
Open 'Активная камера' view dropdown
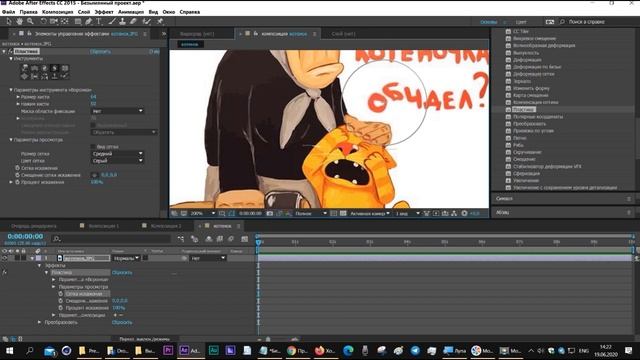(x=370, y=213)
